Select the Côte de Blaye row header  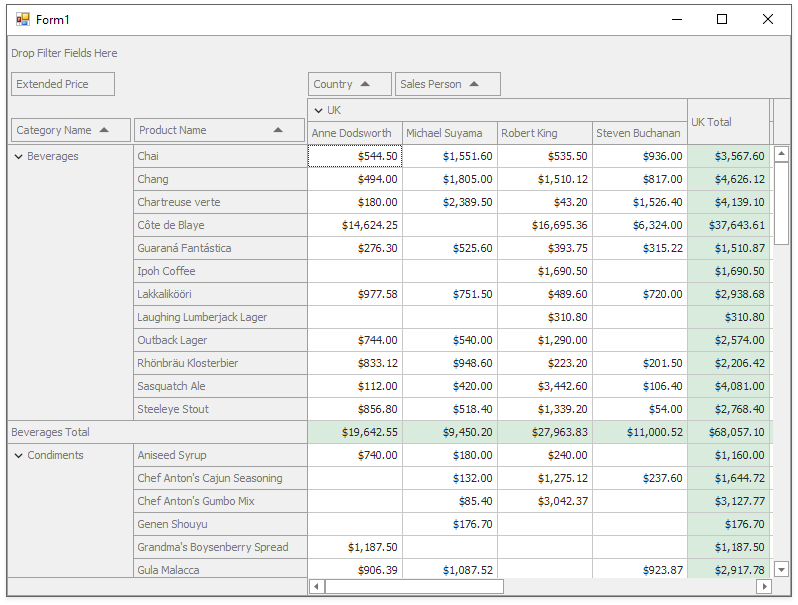coord(220,225)
